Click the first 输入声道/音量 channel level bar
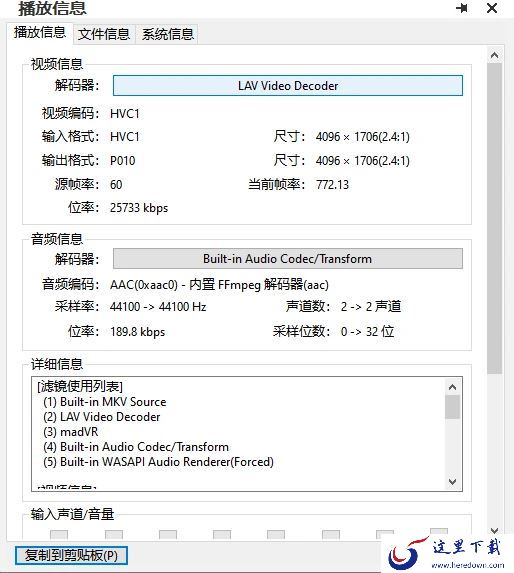 click(59, 535)
